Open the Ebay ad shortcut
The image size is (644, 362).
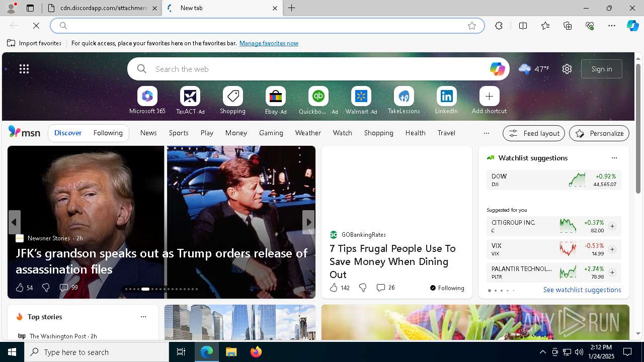[x=276, y=101]
